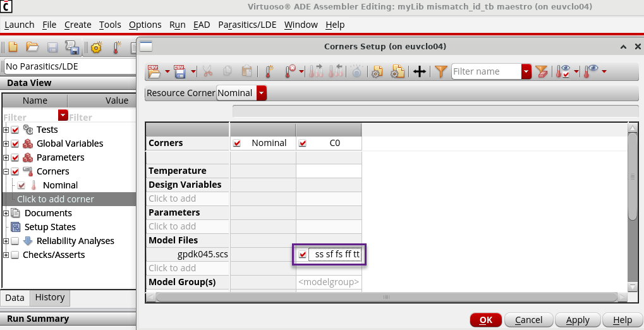Click the thermometer with red X delete-corner icon
The image size is (644, 330).
click(290, 71)
